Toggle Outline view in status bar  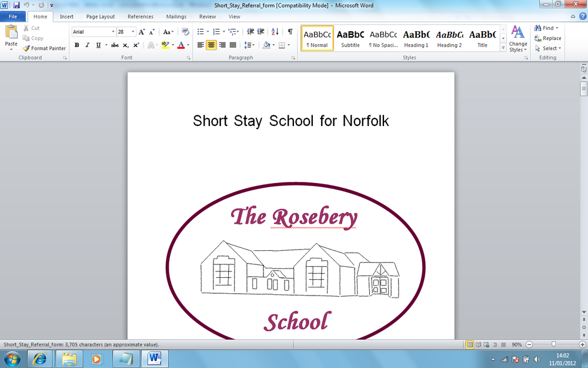click(495, 344)
